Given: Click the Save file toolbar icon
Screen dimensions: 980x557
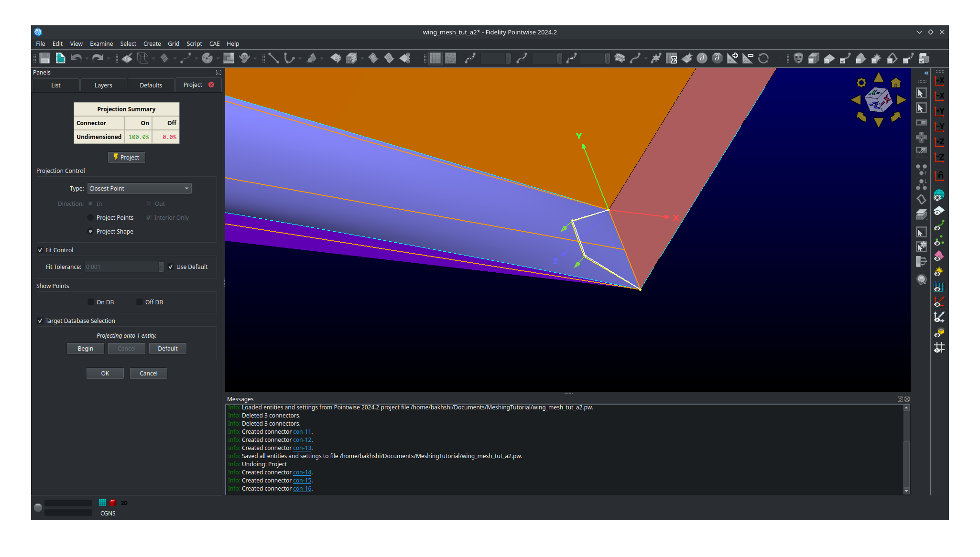Looking at the screenshot, I should (44, 58).
